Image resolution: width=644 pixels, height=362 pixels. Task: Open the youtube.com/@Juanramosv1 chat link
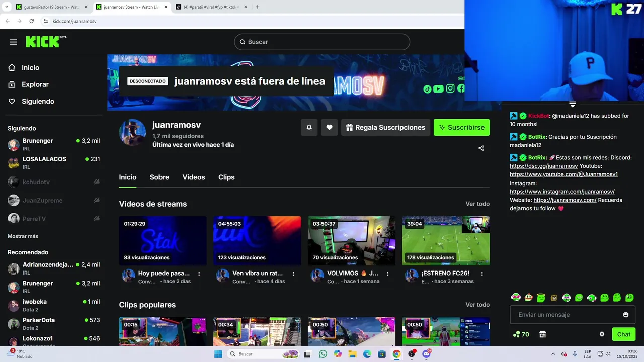(x=563, y=174)
